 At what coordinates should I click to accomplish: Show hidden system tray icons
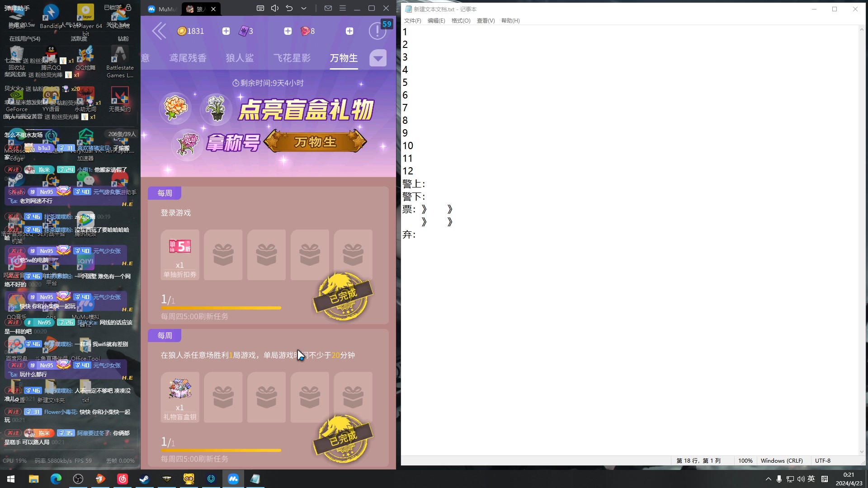click(768, 479)
